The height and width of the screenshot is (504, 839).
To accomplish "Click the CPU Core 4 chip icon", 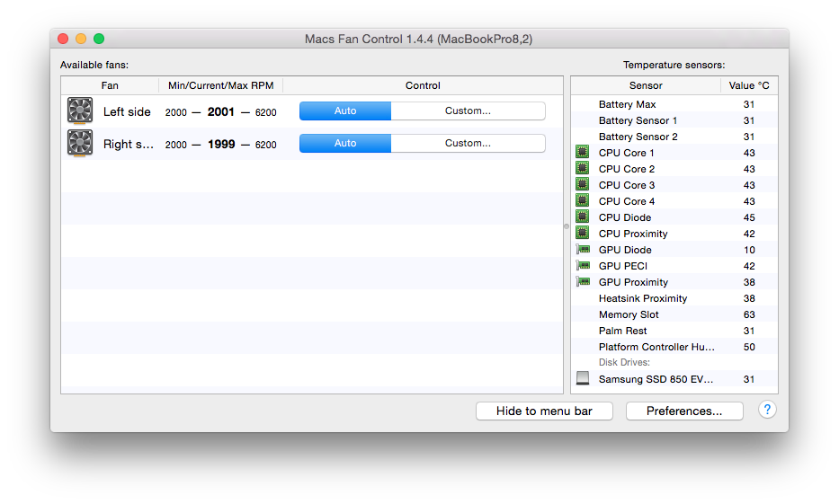I will 582,201.
